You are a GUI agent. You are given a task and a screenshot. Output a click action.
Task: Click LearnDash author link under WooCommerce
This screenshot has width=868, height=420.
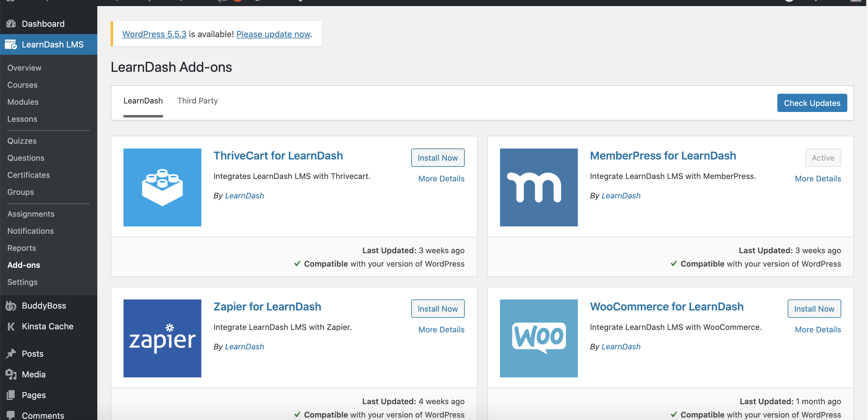pyautogui.click(x=621, y=347)
